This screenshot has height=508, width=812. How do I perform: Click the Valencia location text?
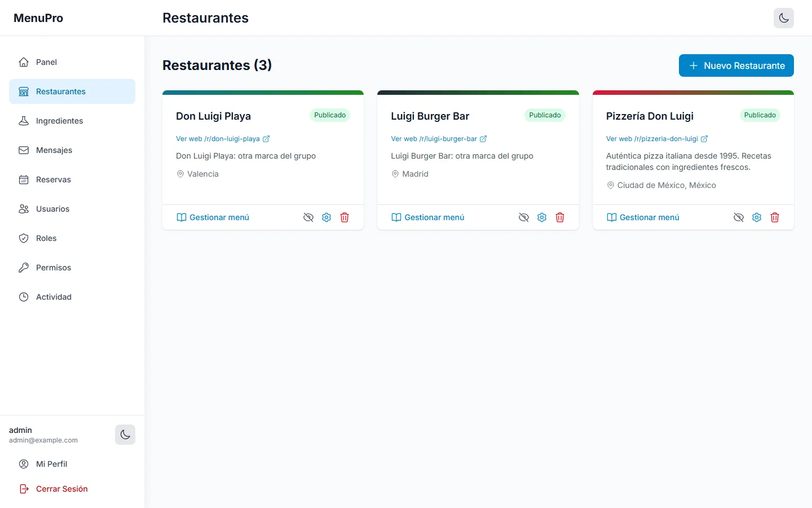point(203,174)
